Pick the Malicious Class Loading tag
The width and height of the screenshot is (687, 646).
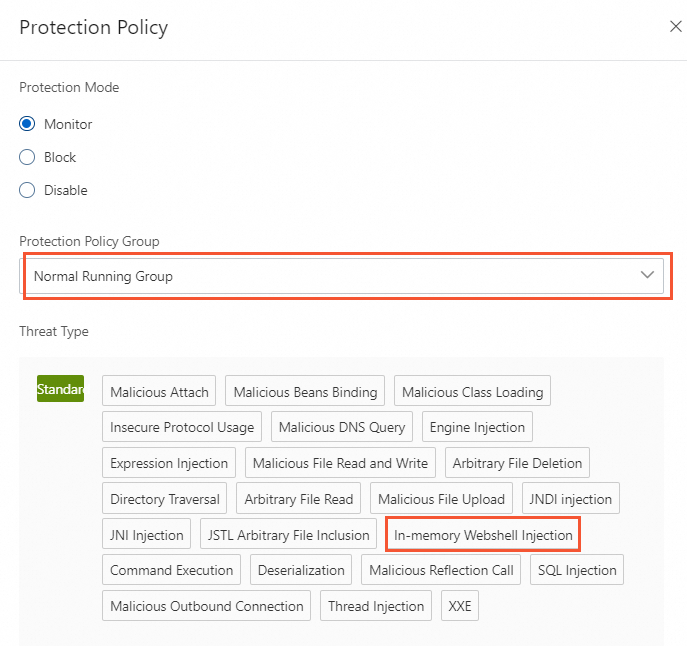(472, 393)
